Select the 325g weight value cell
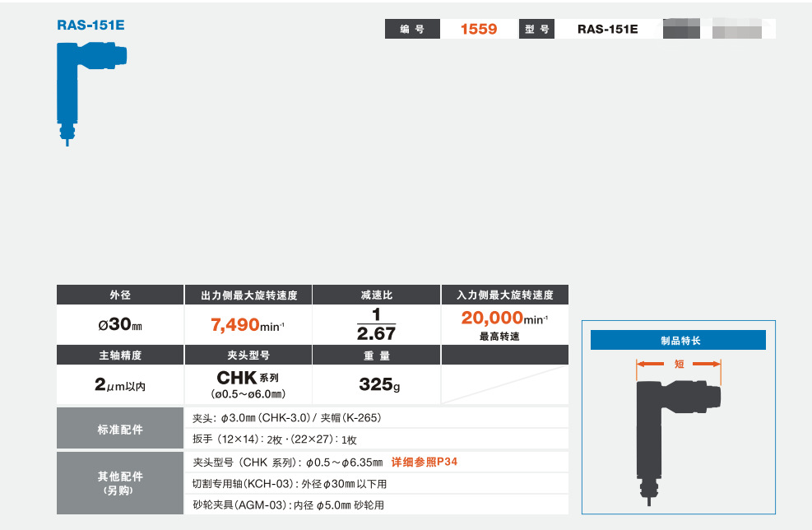 tap(376, 384)
